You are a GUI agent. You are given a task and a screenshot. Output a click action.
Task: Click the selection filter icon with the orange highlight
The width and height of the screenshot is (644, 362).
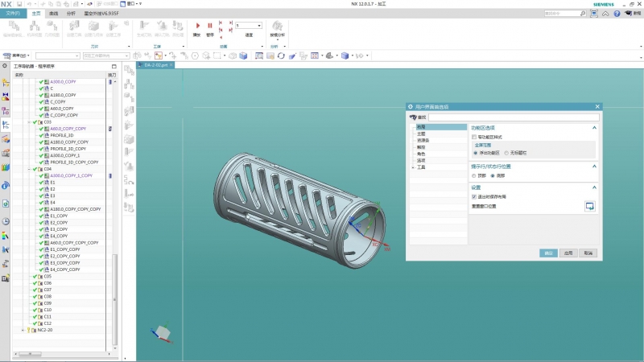(x=159, y=56)
